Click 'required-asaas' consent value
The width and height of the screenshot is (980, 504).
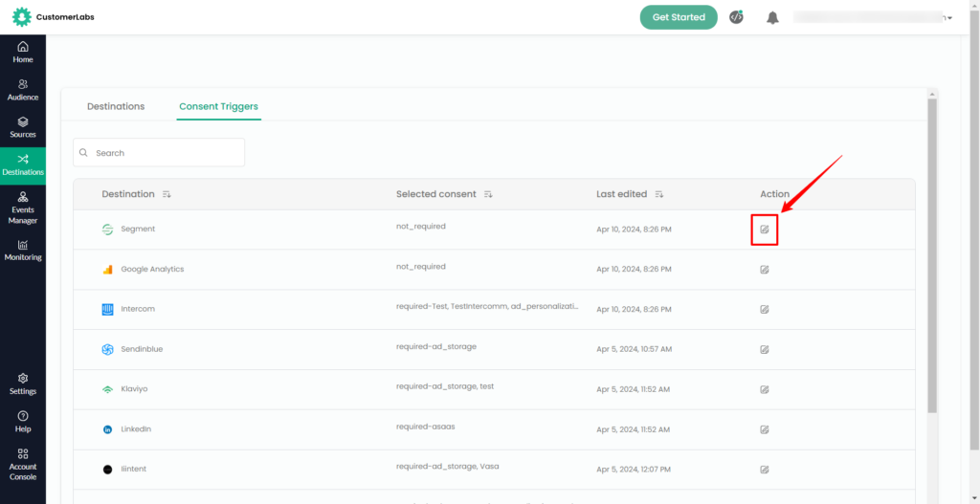(428, 427)
